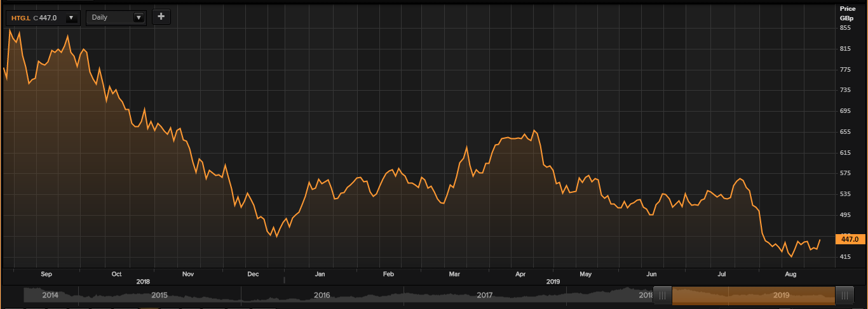Click the Aug label on the date axis

[x=790, y=274]
